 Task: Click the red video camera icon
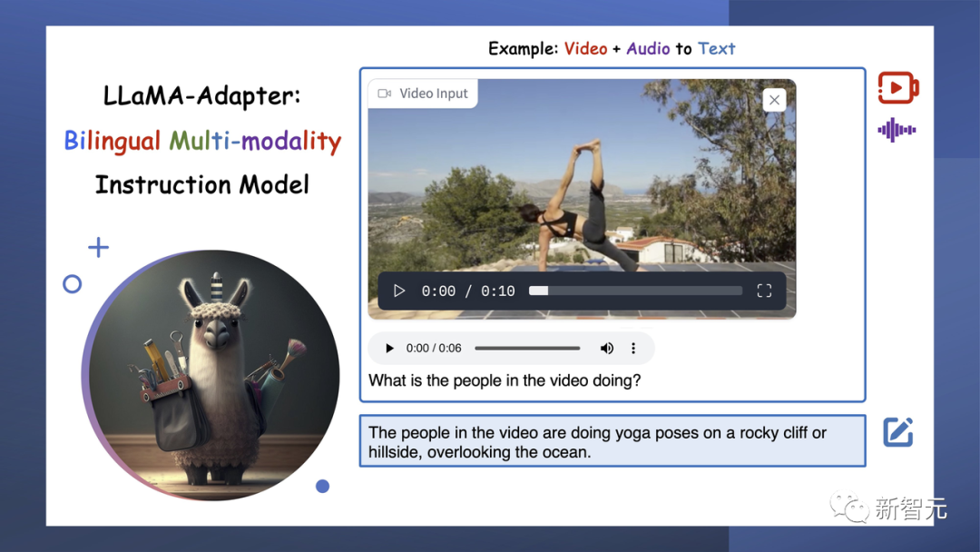898,87
